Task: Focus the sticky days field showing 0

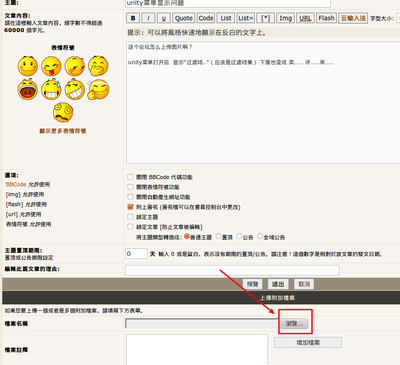Action: point(136,254)
